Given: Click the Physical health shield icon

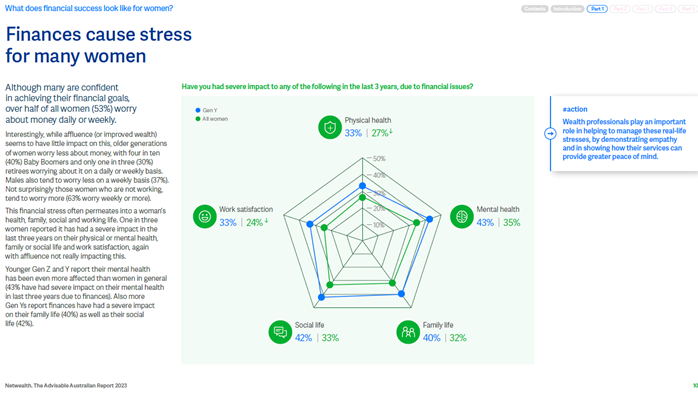Looking at the screenshot, I should tap(330, 127).
